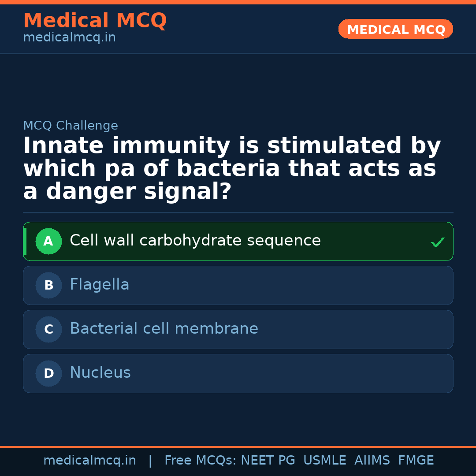Click 'AIIMS' in the footer
This screenshot has height=476, width=476.
372,461
